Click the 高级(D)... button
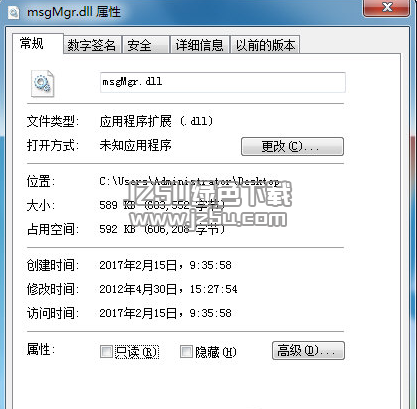This screenshot has height=409, width=417. (308, 350)
